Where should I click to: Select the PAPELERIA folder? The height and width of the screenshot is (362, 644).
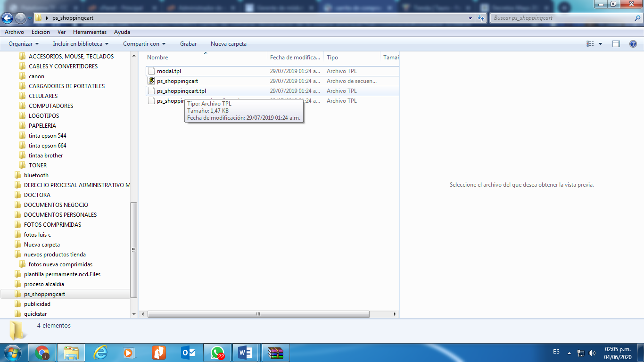point(42,126)
